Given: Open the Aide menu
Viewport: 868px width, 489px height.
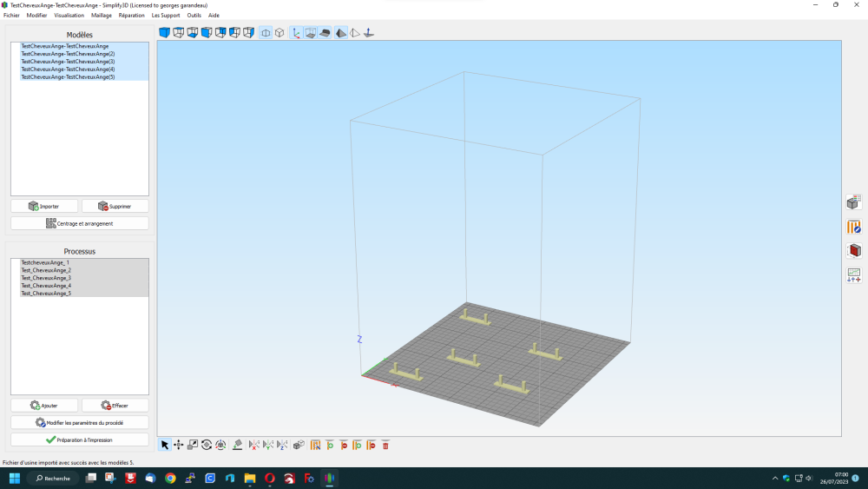Looking at the screenshot, I should (x=214, y=16).
